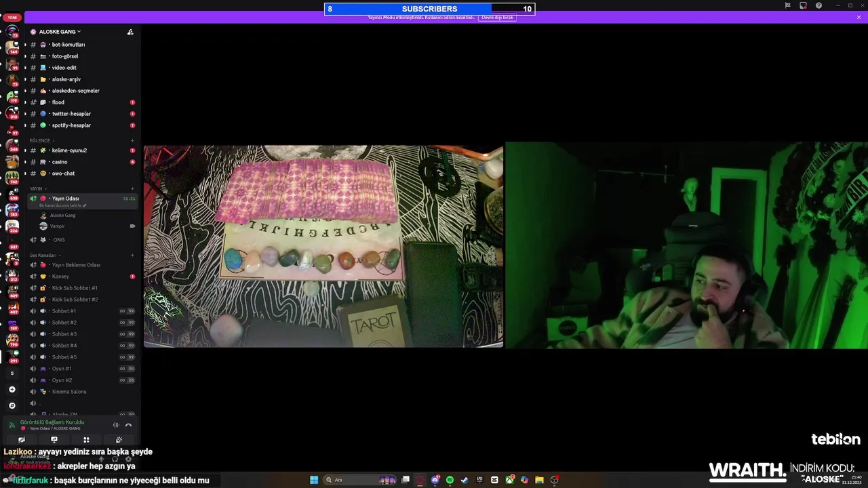Image resolution: width=868 pixels, height=488 pixels.
Task: Click the Discord taskbar icon
Action: [x=435, y=480]
